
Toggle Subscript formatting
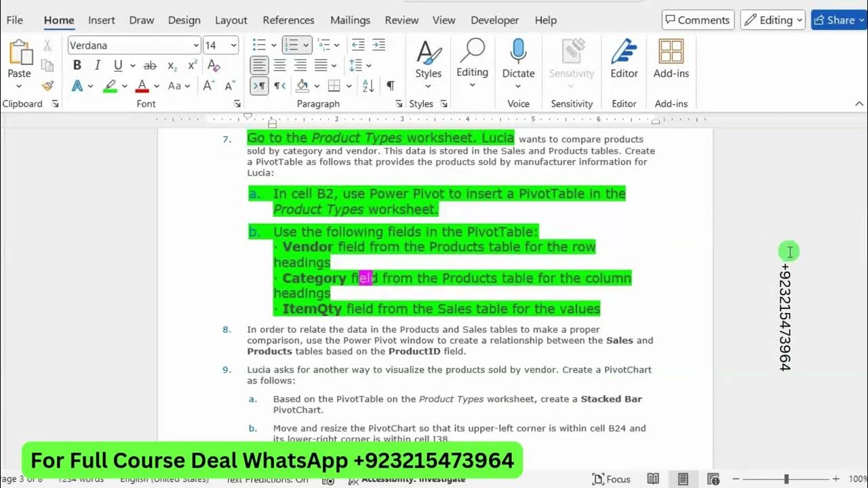click(x=172, y=66)
